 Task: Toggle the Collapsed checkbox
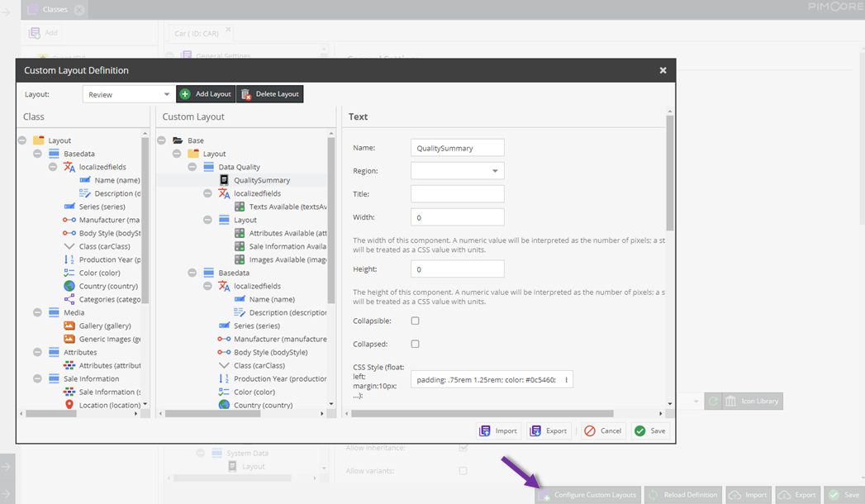pos(416,344)
